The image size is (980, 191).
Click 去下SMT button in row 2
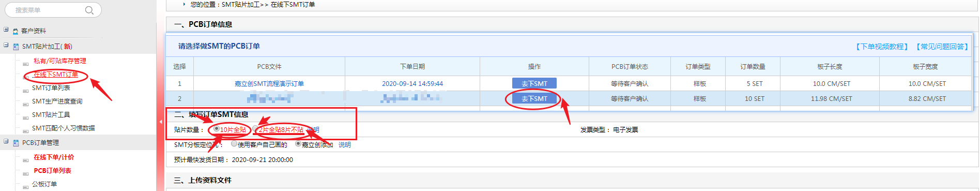coord(534,98)
